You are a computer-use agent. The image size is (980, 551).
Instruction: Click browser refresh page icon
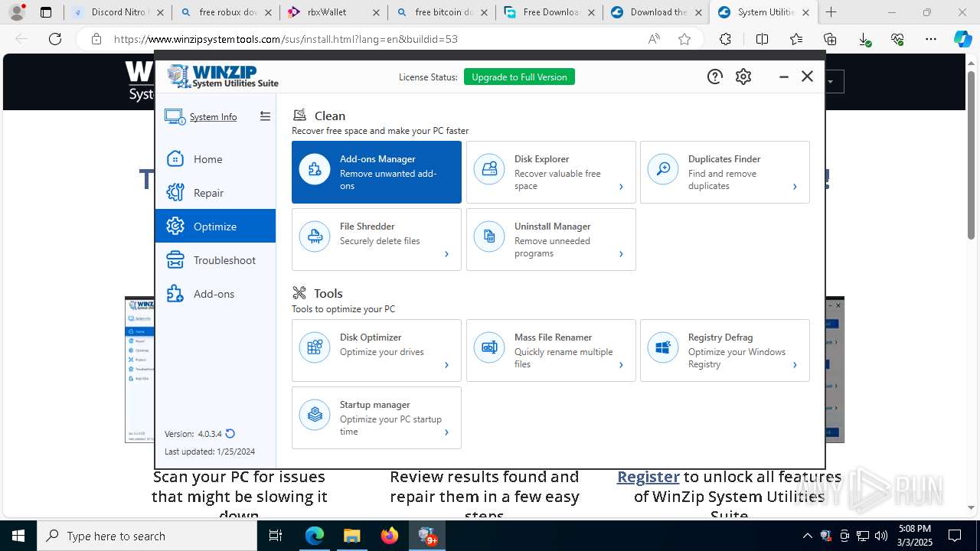[x=55, y=39]
